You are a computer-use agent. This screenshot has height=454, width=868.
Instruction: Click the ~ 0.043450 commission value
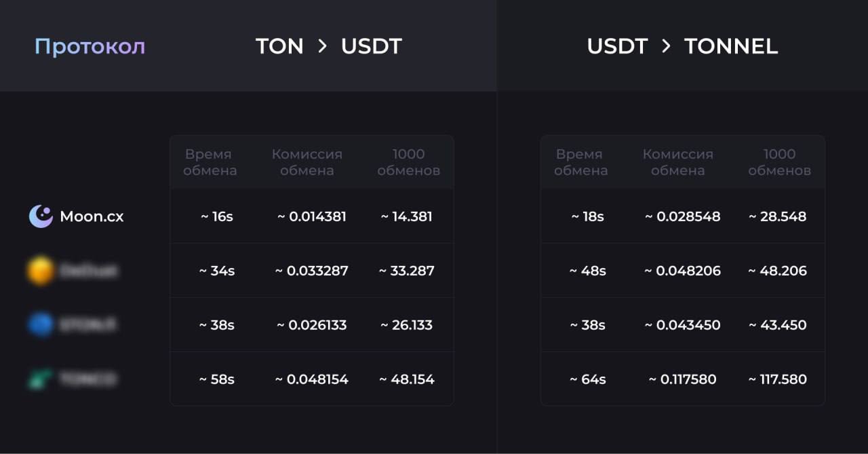(x=683, y=325)
